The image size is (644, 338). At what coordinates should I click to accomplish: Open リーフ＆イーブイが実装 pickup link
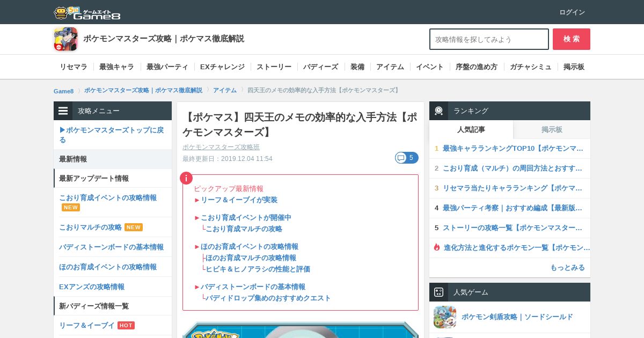(239, 200)
